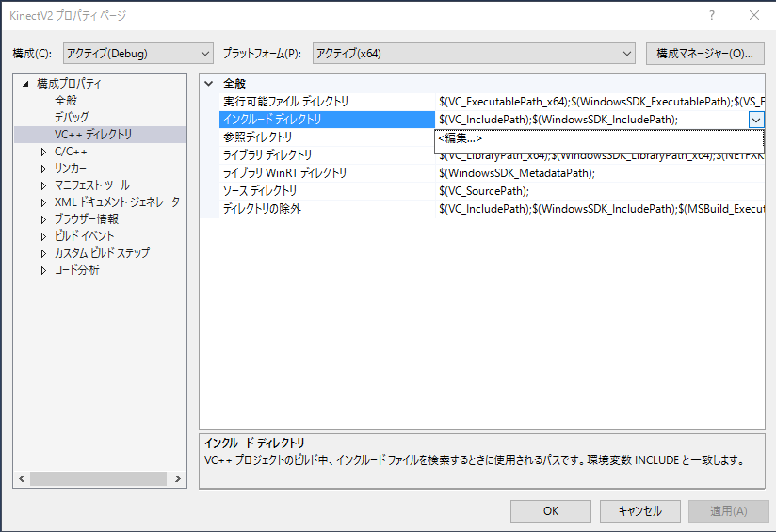Click the インクルード ディレクトリ dropdown arrow
Viewport: 776px width, 532px height.
755,120
